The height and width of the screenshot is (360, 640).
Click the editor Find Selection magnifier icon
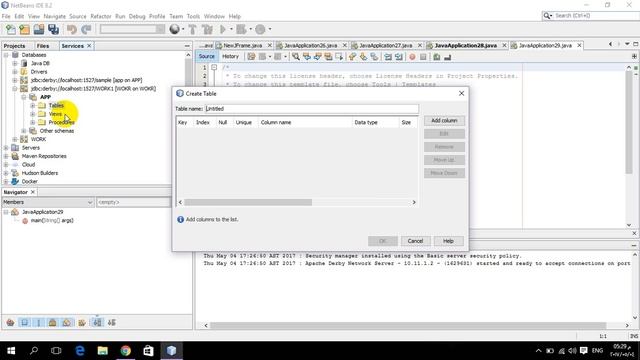point(296,57)
